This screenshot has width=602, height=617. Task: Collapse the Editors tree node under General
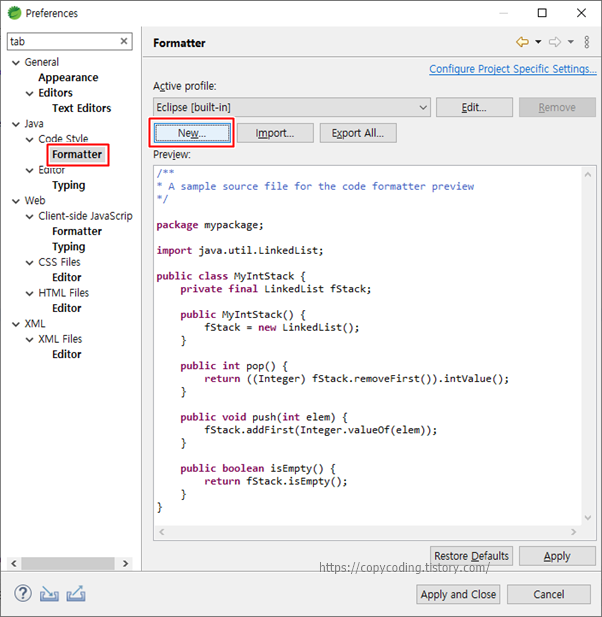click(30, 93)
